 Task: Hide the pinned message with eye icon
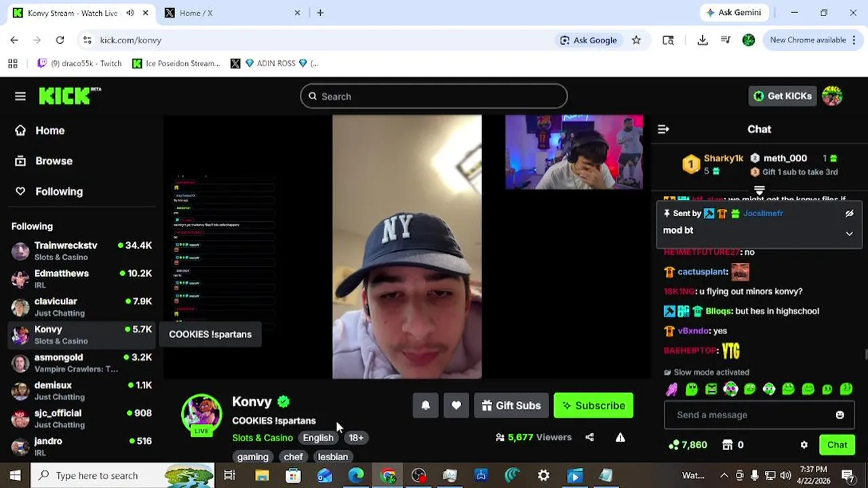pos(849,213)
